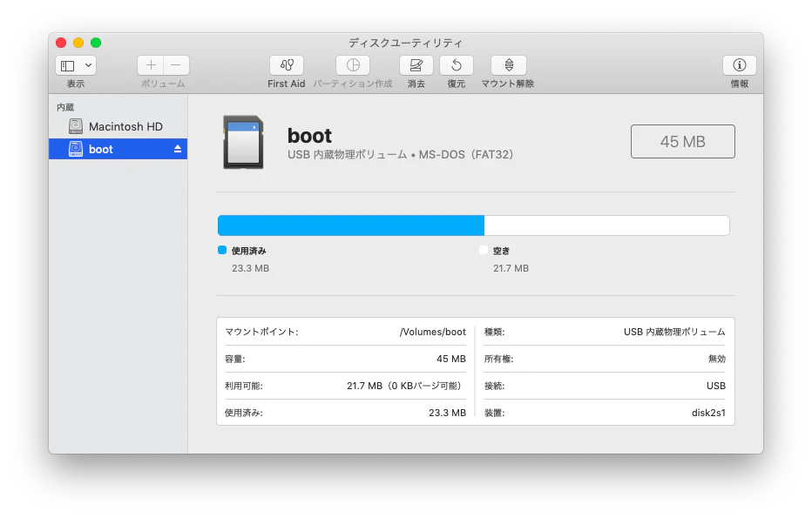Click the /Volumes/boot mount point value

click(432, 332)
